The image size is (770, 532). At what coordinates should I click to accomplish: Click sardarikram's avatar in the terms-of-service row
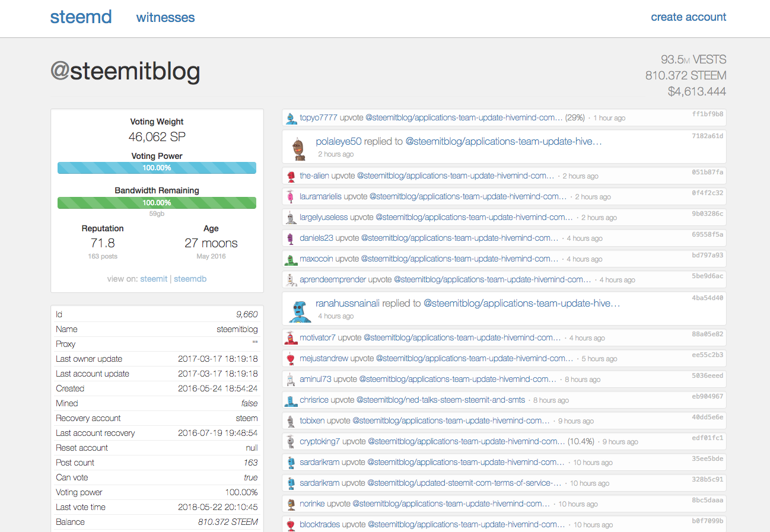(291, 483)
